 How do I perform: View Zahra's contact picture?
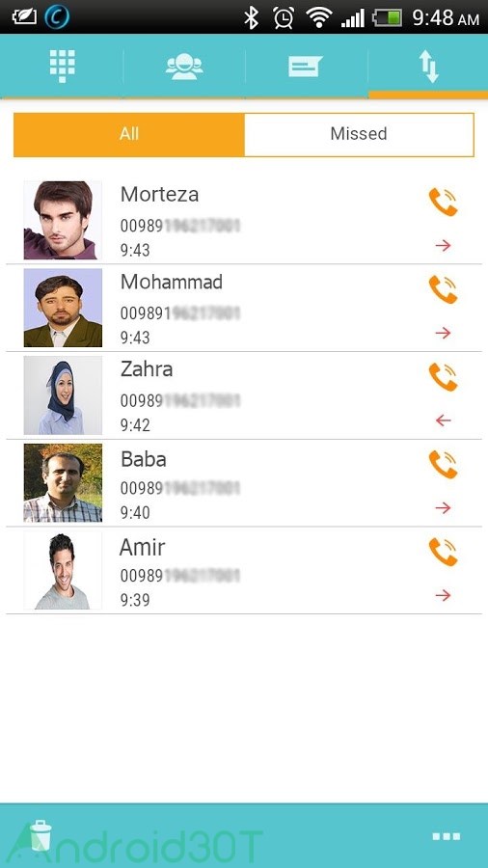63,394
